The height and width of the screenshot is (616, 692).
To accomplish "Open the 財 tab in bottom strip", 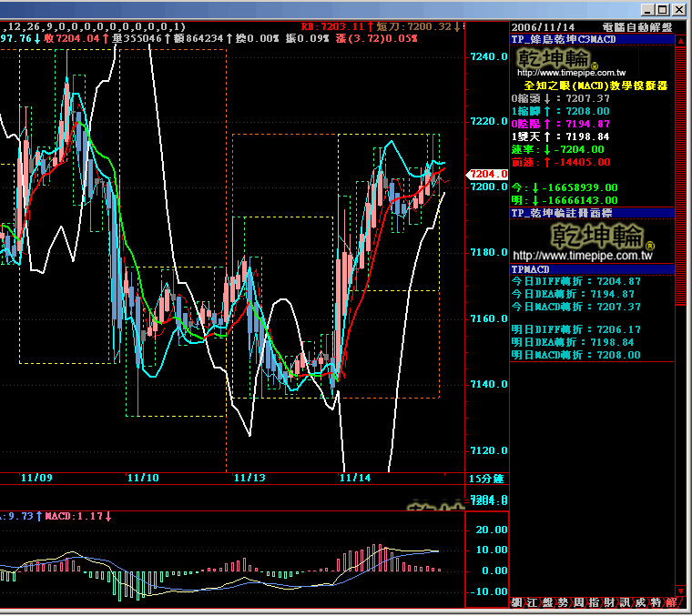I will pos(609,602).
